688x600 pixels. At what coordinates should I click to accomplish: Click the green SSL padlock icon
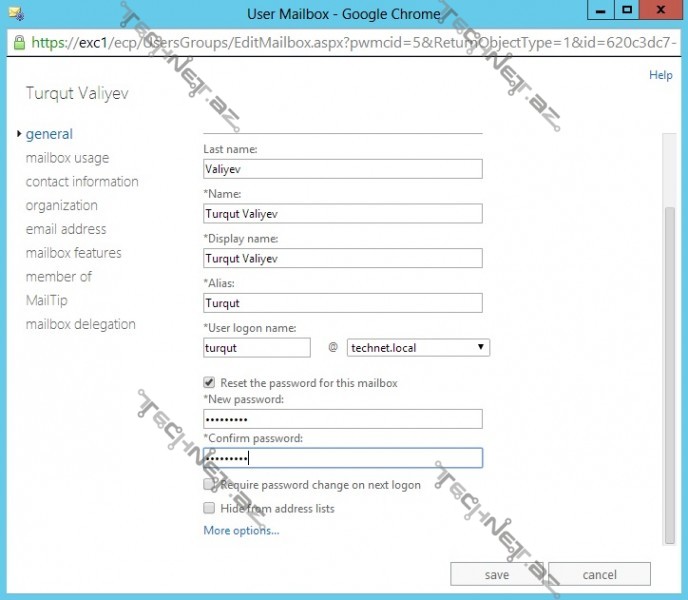(19, 43)
